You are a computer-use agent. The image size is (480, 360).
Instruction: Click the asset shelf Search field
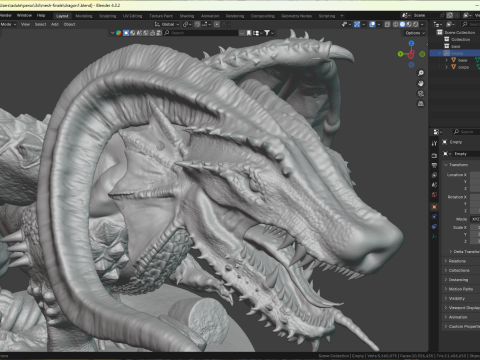[x=200, y=33]
